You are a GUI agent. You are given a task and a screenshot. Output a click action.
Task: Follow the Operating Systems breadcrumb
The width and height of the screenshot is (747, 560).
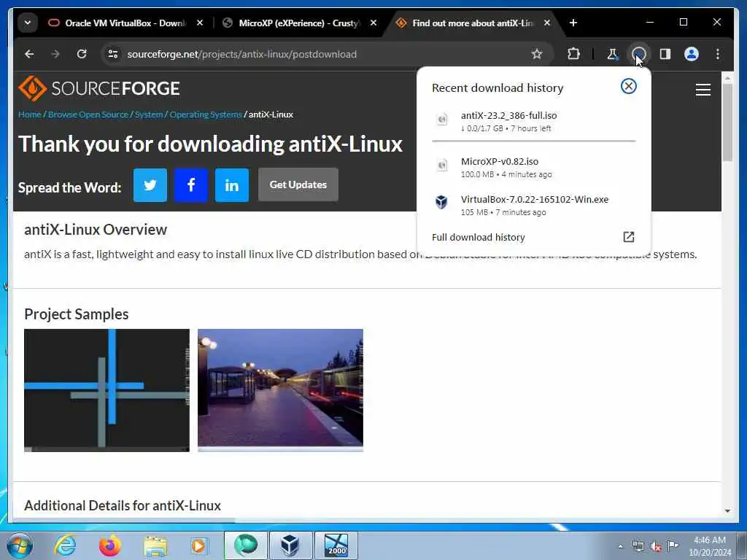tap(206, 114)
